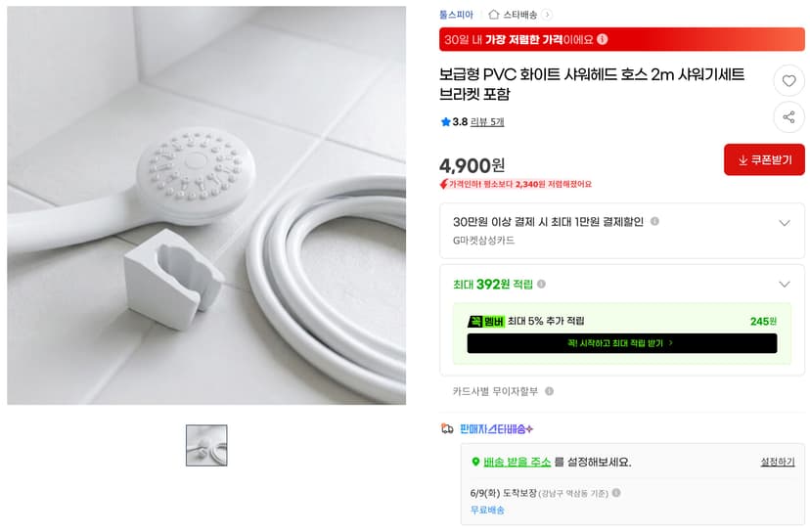Click info icon next to 최대 392원 적립
The width and height of the screenshot is (810, 532).
coord(541,284)
